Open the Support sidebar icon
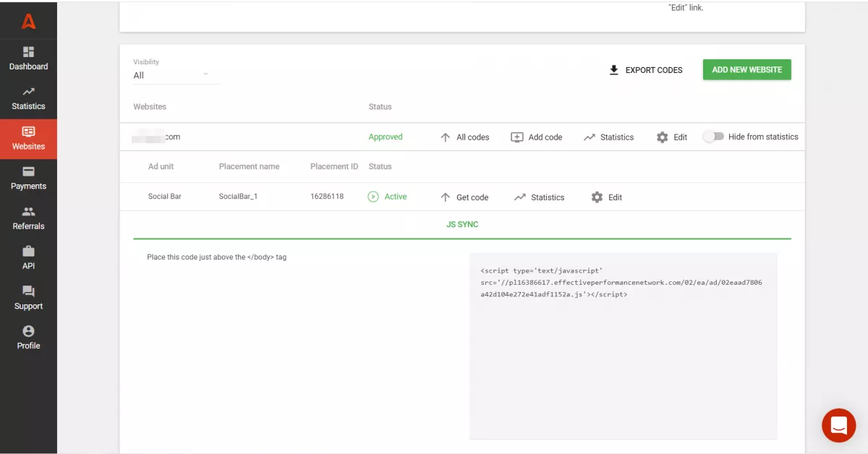 tap(28, 291)
